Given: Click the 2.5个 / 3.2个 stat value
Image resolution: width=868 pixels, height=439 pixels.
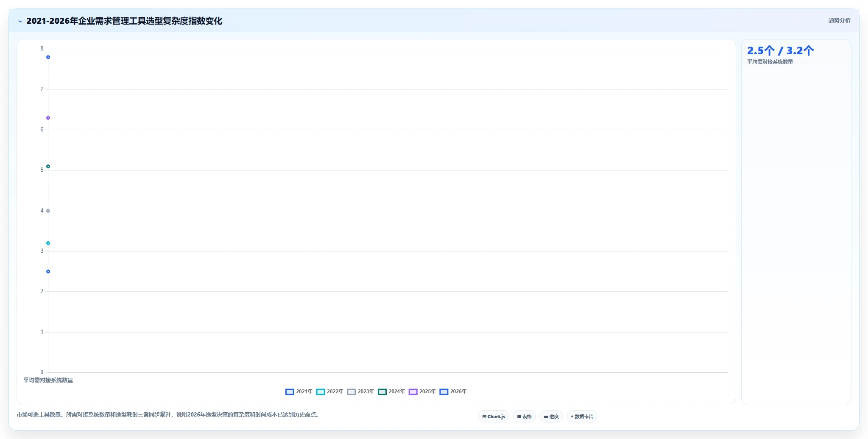Looking at the screenshot, I should [780, 51].
